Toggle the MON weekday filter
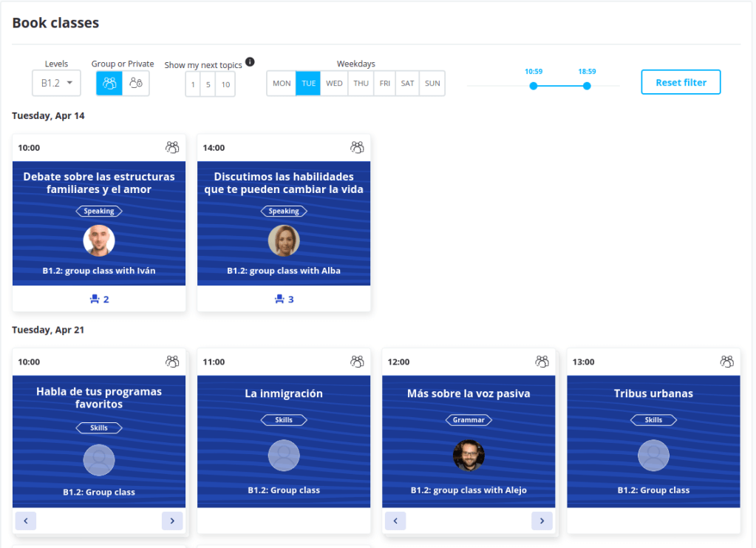The width and height of the screenshot is (756, 548). click(282, 84)
